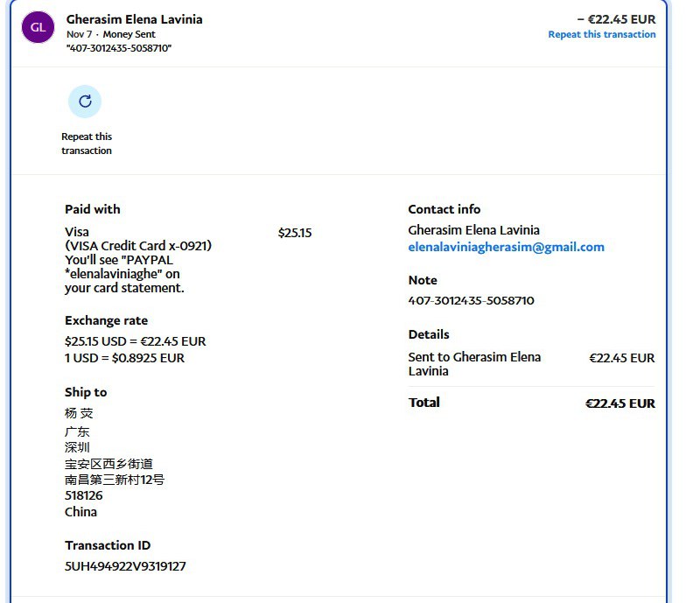Image resolution: width=700 pixels, height=603 pixels.
Task: Click the purple GL avatar icon
Action: (38, 27)
